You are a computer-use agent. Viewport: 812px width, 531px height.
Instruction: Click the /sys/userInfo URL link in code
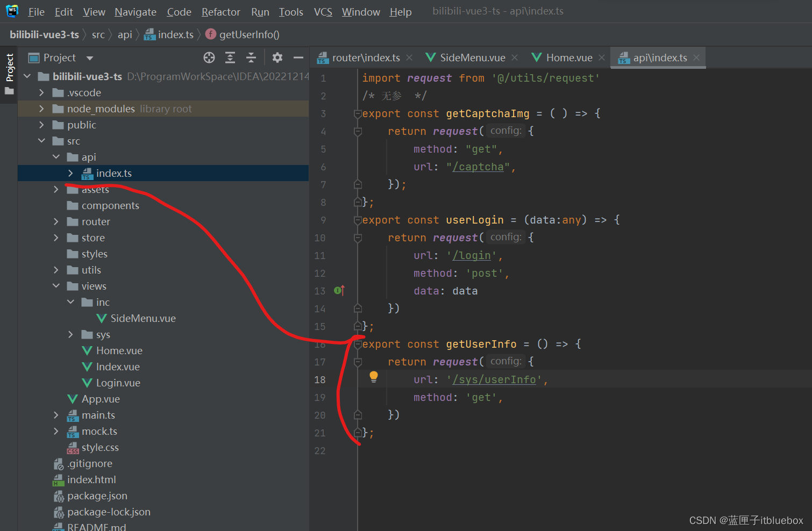point(494,380)
